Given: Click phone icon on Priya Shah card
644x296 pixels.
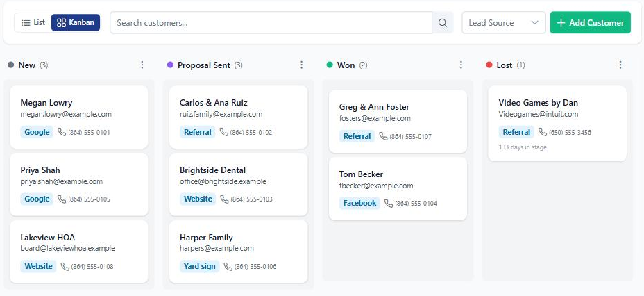Looking at the screenshot, I should point(62,199).
